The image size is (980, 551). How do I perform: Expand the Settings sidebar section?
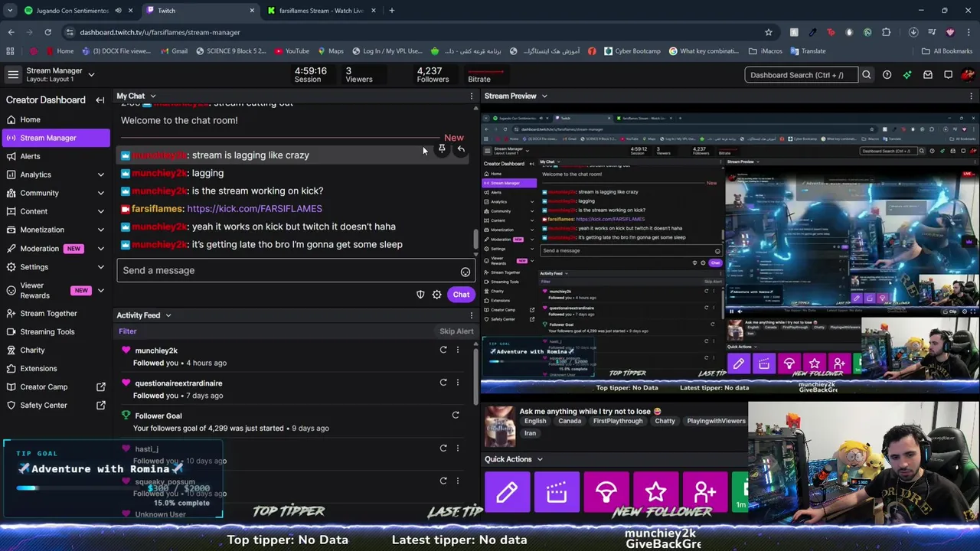[100, 267]
